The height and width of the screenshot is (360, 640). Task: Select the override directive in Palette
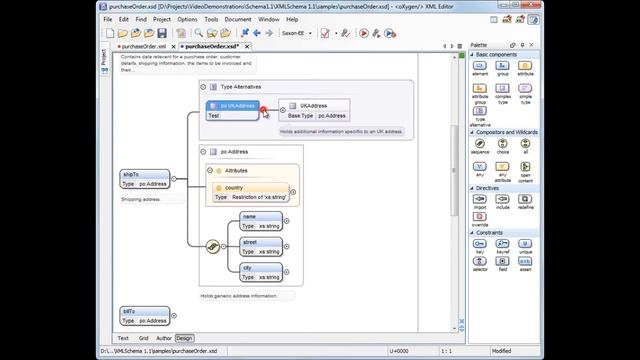pyautogui.click(x=480, y=219)
